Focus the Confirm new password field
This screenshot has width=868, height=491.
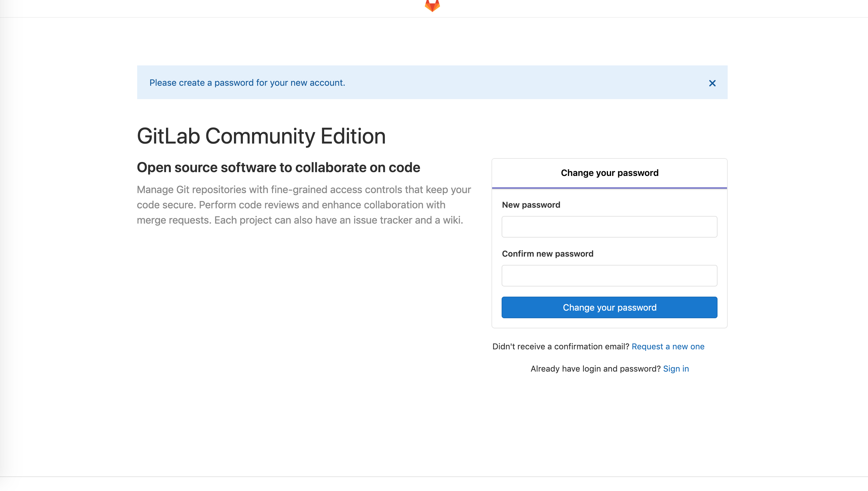coord(609,276)
